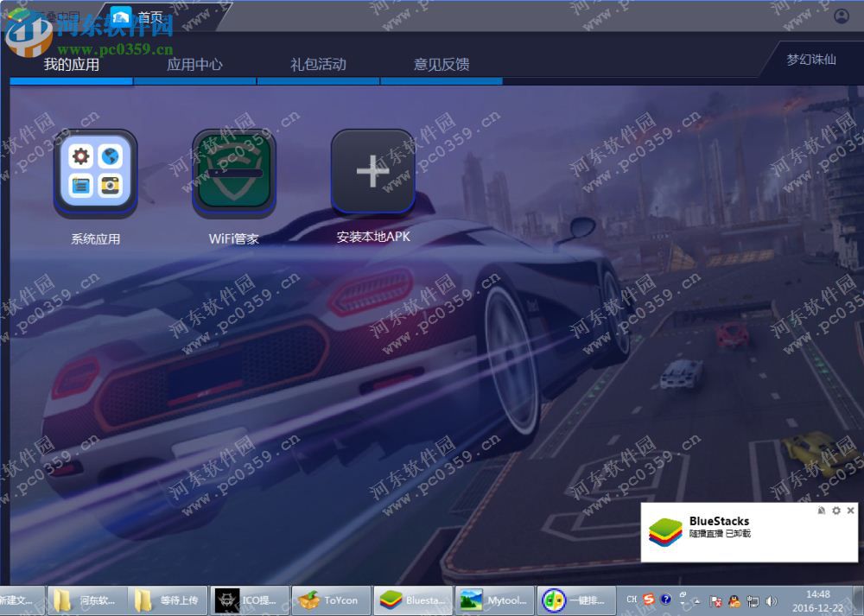Click the 安装本地APK plus icon

pos(372,171)
